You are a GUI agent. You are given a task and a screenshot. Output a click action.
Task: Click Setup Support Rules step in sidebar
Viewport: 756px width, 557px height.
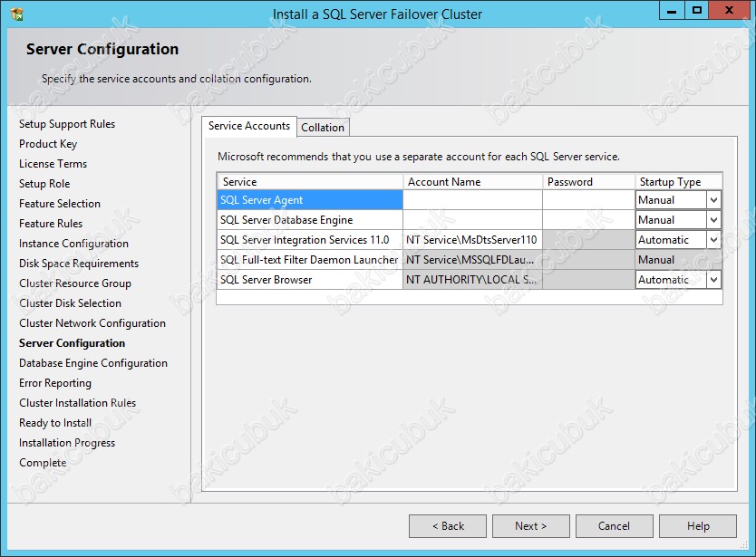pos(67,124)
